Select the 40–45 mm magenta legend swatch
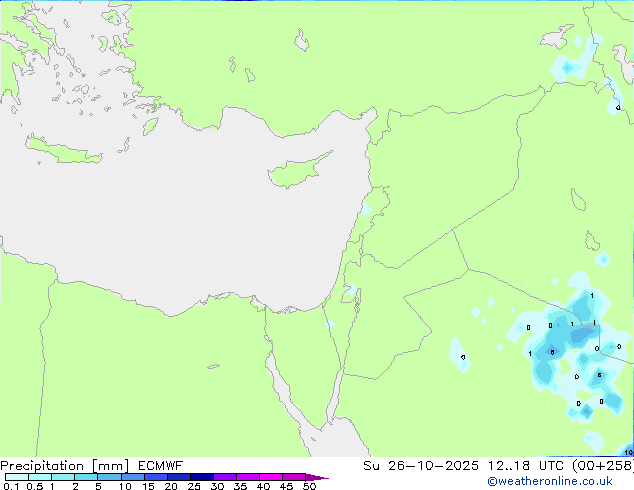Viewport: 634px width, 490px height. pyautogui.click(x=271, y=477)
